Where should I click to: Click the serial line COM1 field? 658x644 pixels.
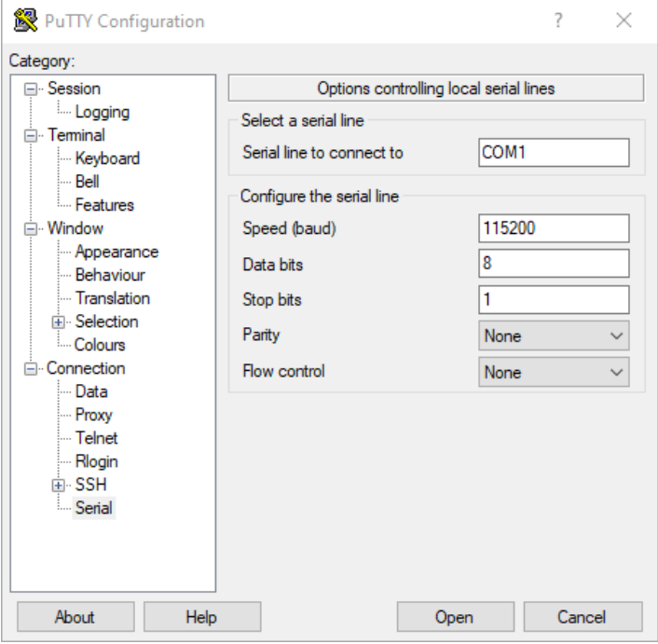(x=554, y=152)
